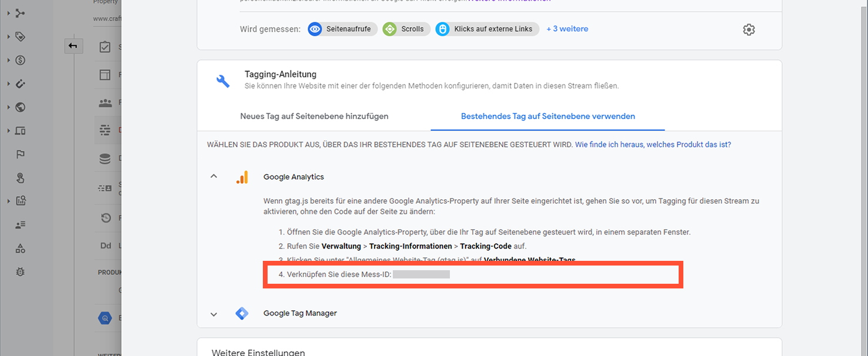Open the people access management icon
This screenshot has width=868, height=356.
click(105, 103)
